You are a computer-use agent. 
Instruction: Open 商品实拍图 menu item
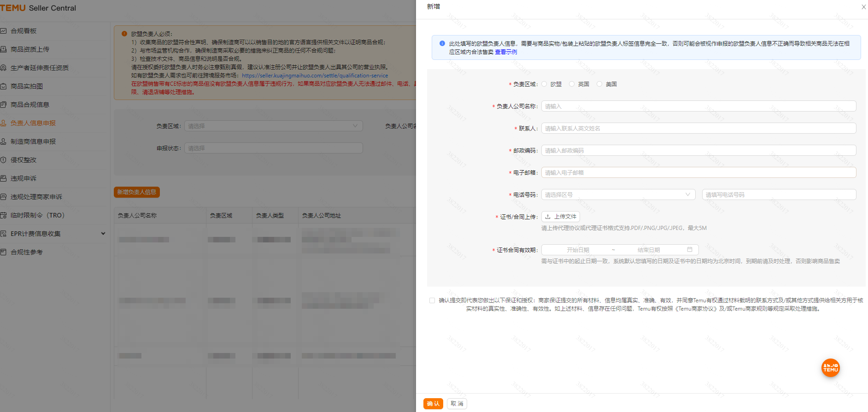tap(27, 86)
